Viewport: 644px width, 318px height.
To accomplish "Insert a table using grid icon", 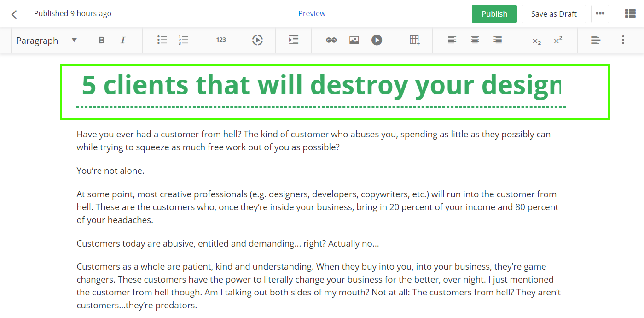I will tap(415, 41).
